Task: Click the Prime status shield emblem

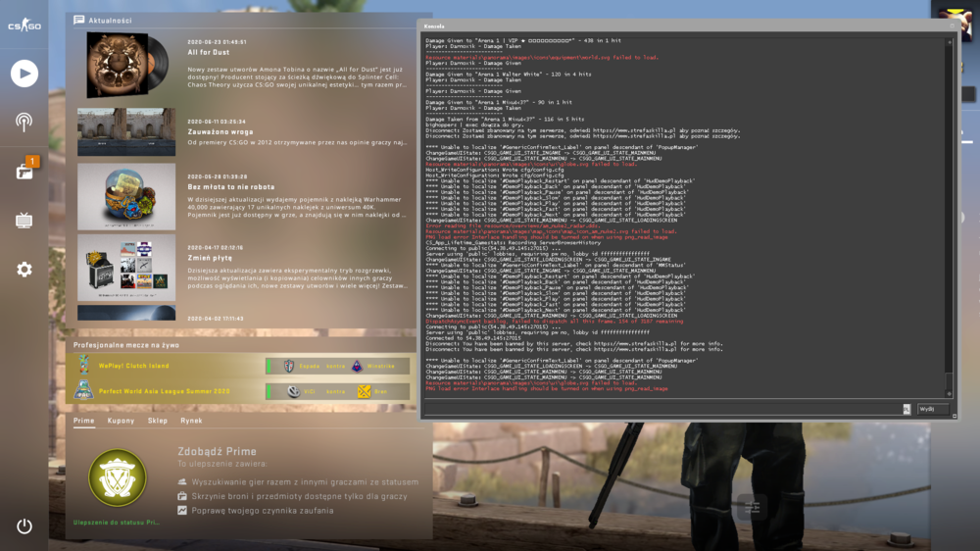Action: point(118,477)
